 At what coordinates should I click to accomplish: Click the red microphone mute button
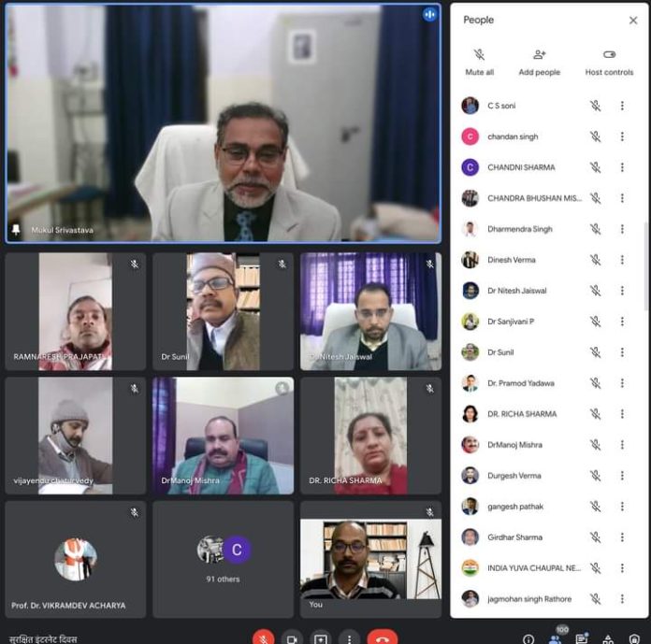click(x=264, y=638)
